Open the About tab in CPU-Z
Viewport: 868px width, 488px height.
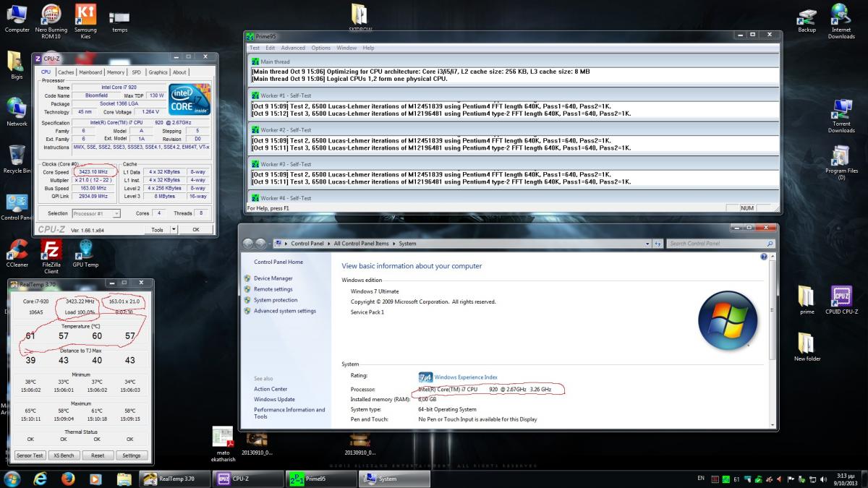coord(179,72)
